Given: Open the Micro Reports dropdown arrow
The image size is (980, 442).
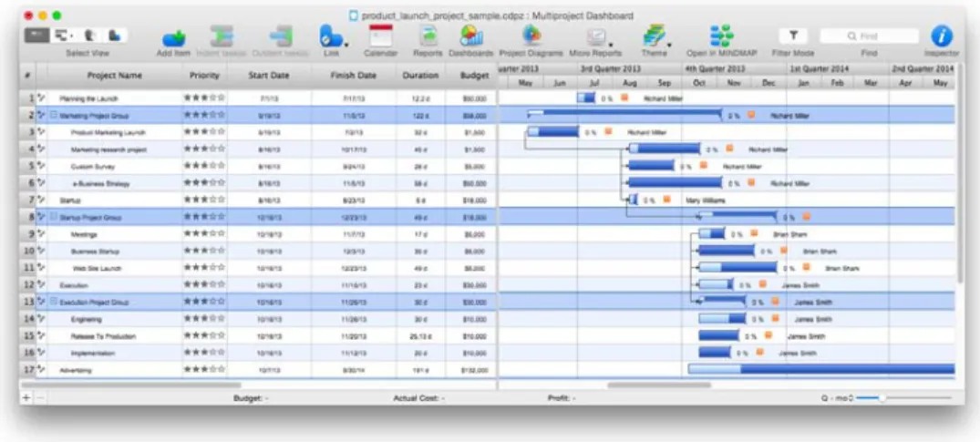Looking at the screenshot, I should point(610,45).
